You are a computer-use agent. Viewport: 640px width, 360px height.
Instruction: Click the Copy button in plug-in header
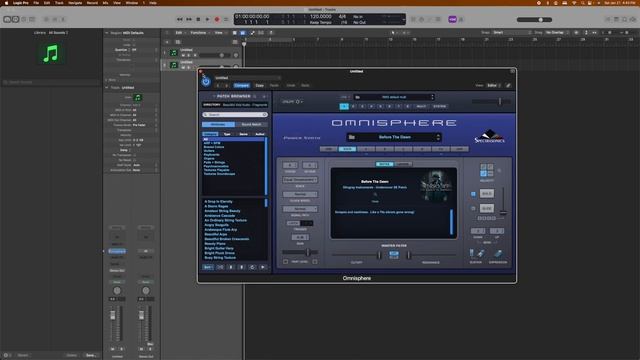click(x=259, y=85)
